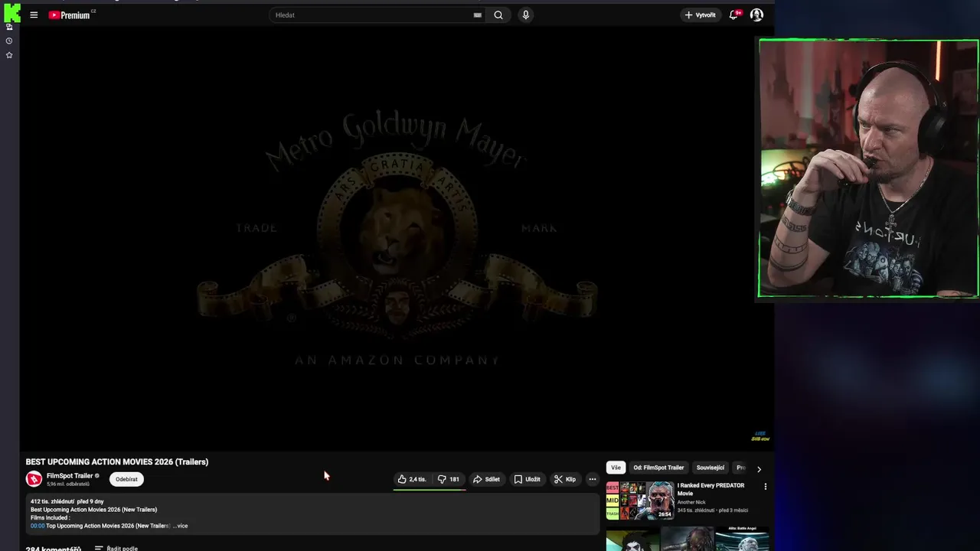This screenshot has width=980, height=551.
Task: Click the clock history sidebar icon
Action: tap(9, 41)
